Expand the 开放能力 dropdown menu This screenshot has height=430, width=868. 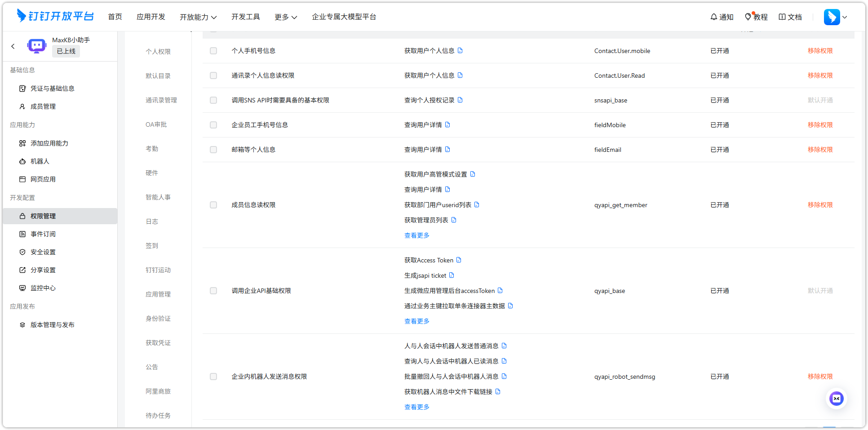coord(199,17)
